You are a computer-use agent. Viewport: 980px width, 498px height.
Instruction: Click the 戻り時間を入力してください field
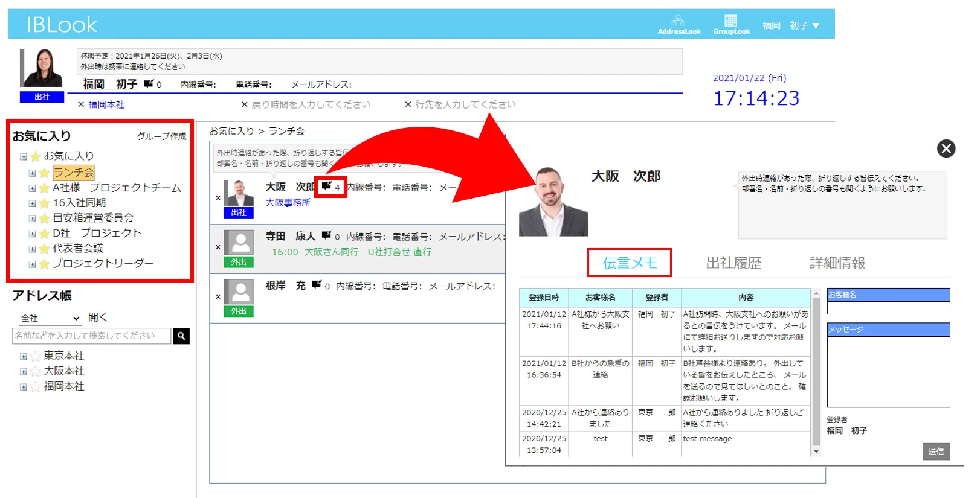[311, 104]
